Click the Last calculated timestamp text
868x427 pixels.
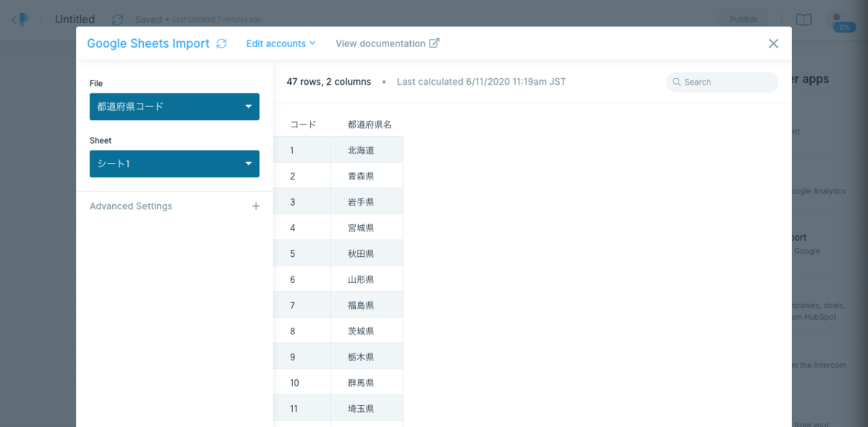[x=481, y=82]
